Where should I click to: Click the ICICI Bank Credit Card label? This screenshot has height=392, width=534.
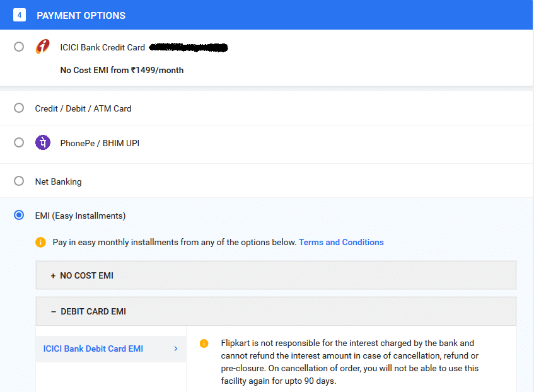103,47
